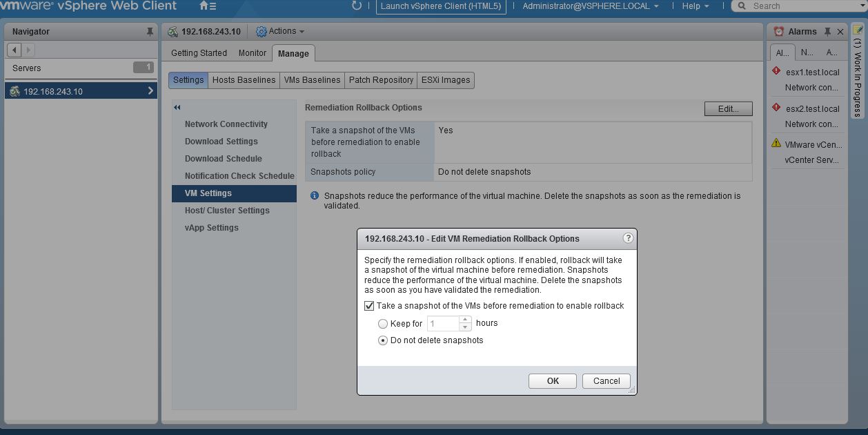Expand the Help dropdown menu
The width and height of the screenshot is (868, 435).
coord(694,6)
